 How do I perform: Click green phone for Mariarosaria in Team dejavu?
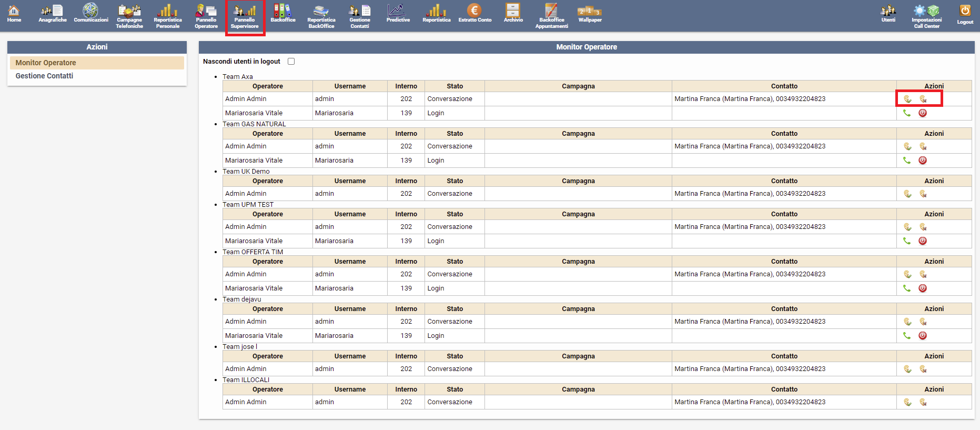[x=907, y=336]
